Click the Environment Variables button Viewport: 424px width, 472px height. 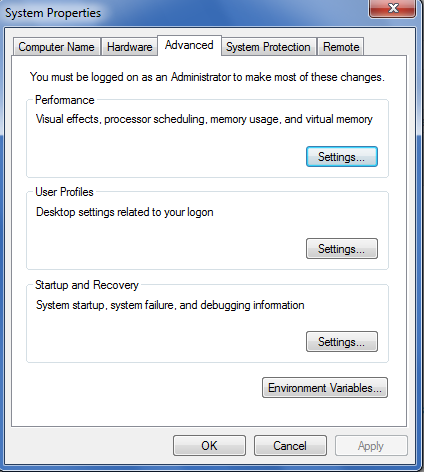[x=325, y=388]
